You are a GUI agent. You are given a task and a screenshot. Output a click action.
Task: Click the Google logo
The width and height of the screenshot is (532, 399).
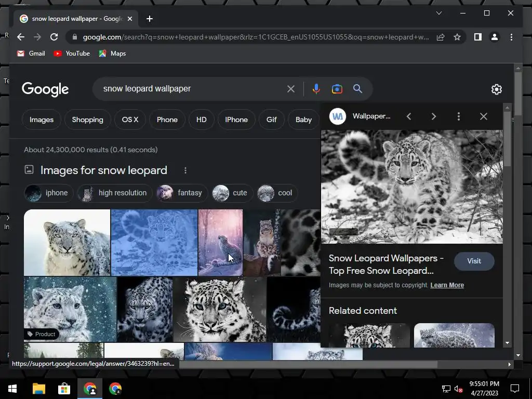coord(45,89)
